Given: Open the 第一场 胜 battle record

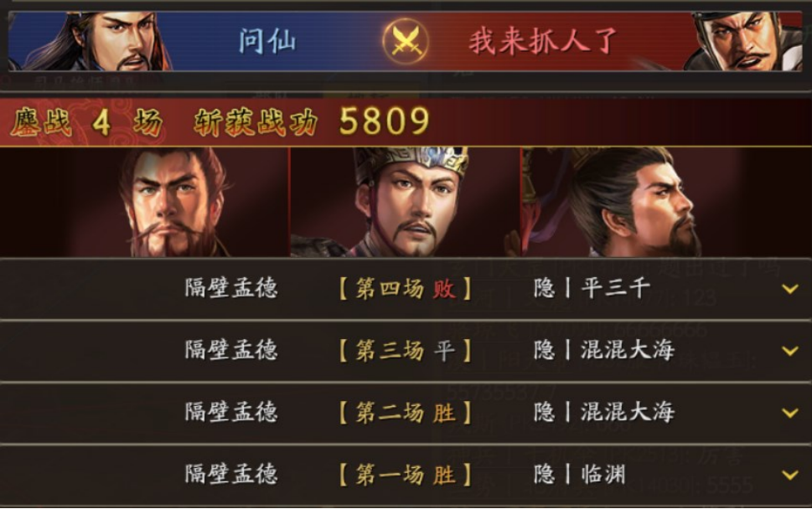Looking at the screenshot, I should (x=406, y=475).
